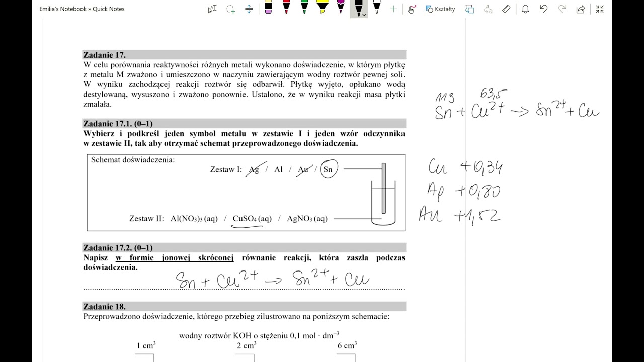The height and width of the screenshot is (362, 644).
Task: Click the handwritten 'Cu +0,34' note
Action: pyautogui.click(x=465, y=167)
